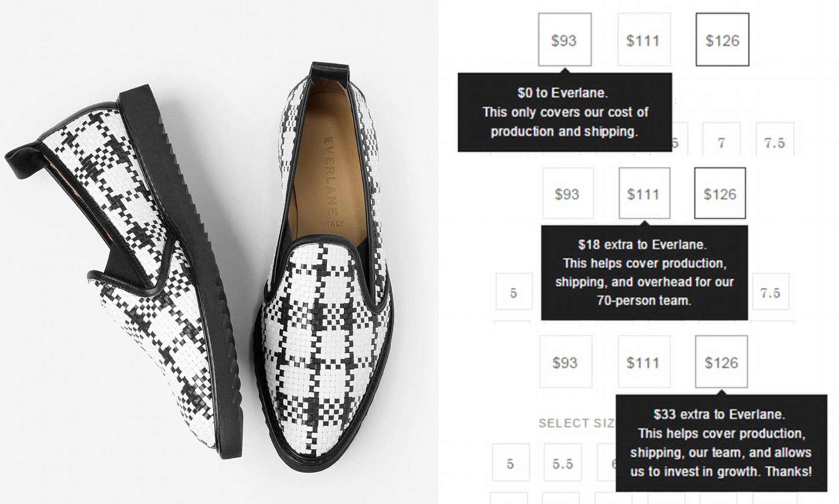
Task: Click the '$33 extra to Everlane' tooltip
Action: click(x=721, y=443)
